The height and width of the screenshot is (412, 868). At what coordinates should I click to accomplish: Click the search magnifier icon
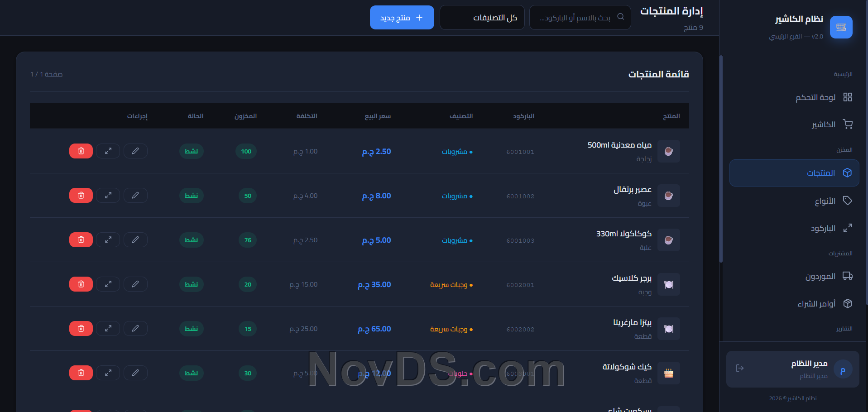621,17
